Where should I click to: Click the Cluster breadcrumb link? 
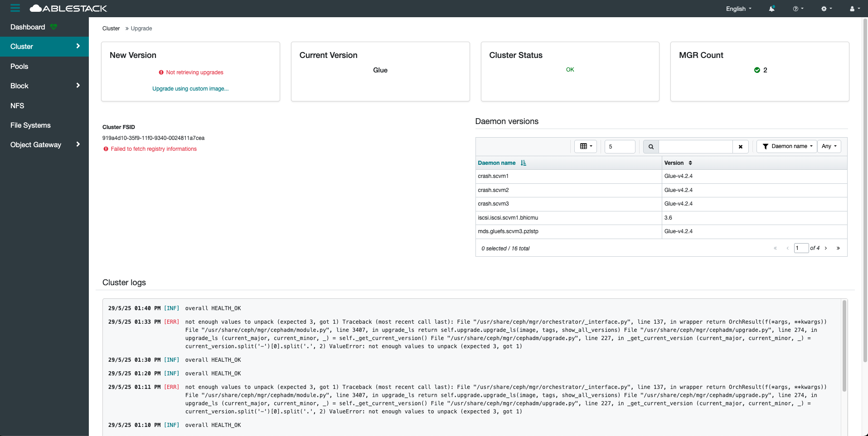coord(111,29)
